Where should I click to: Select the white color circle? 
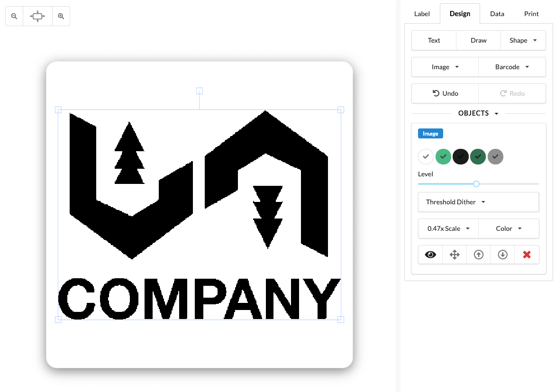426,156
